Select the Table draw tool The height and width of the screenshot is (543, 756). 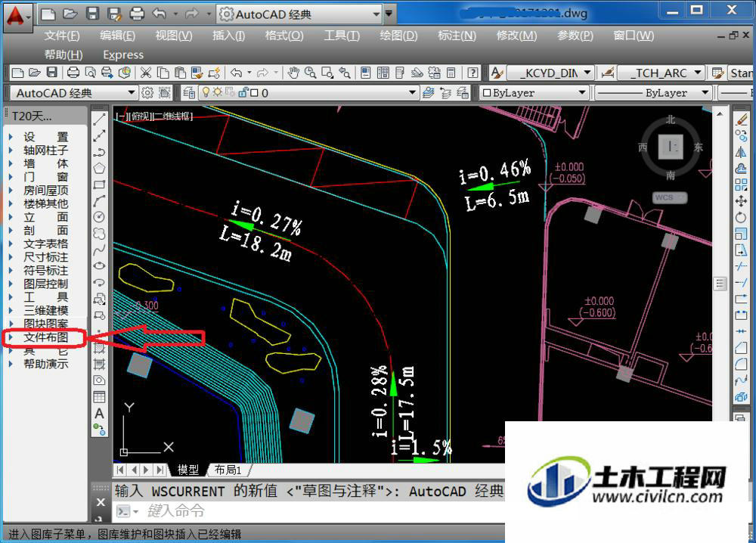[x=99, y=397]
